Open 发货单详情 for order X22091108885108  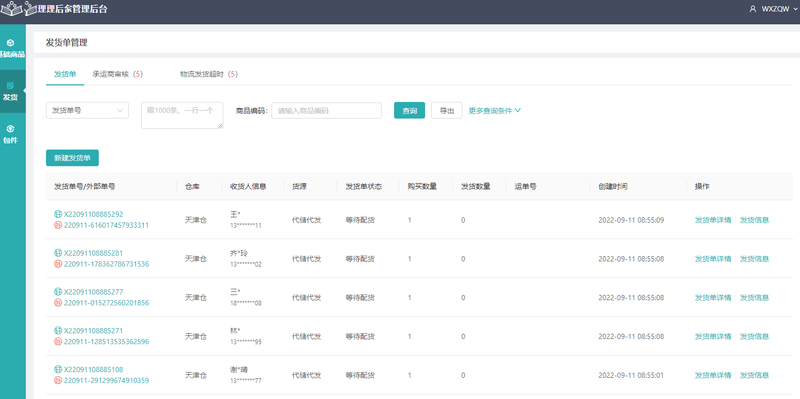[x=713, y=375]
